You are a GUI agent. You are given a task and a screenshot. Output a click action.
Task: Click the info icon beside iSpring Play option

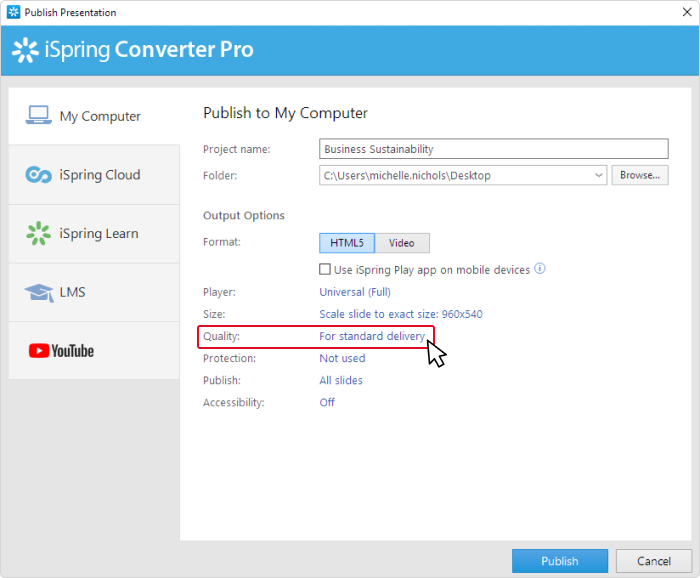(x=540, y=269)
